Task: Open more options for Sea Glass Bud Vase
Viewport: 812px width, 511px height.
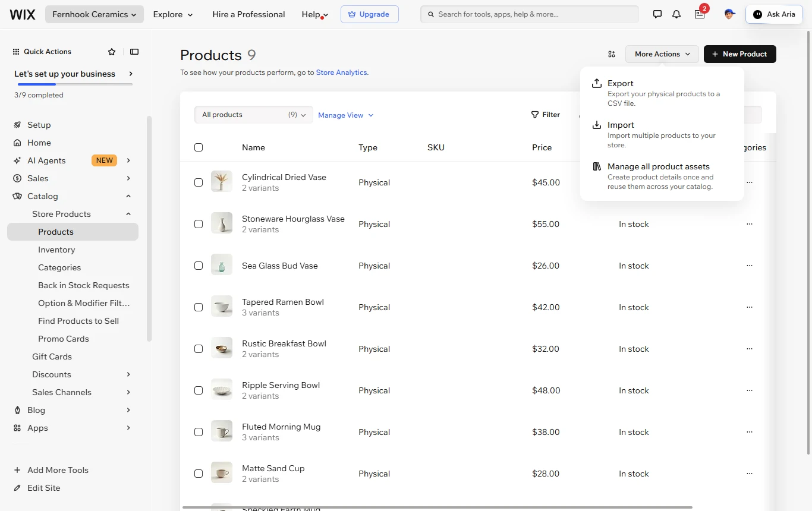Action: point(750,266)
